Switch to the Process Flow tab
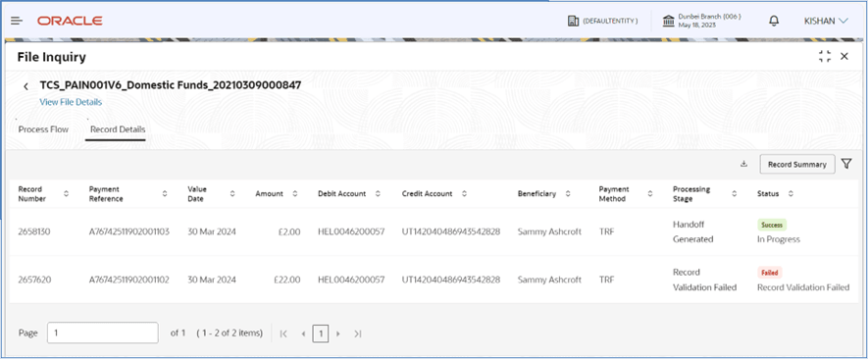Image resolution: width=868 pixels, height=359 pixels. 43,129
